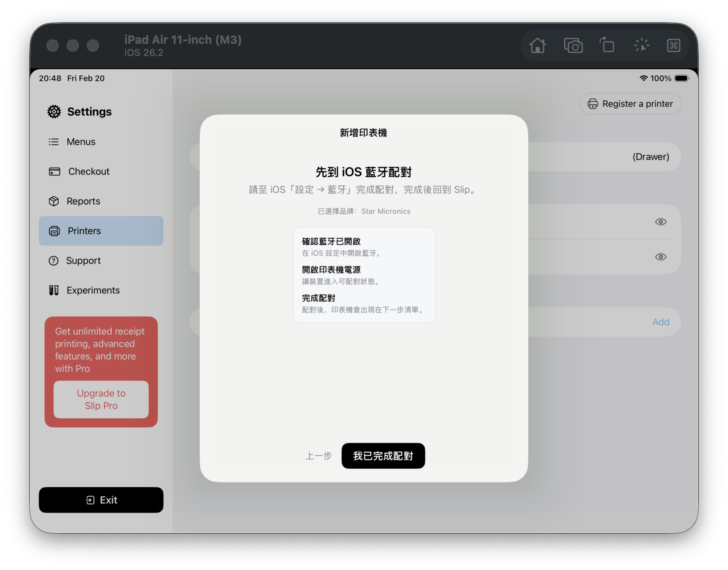This screenshot has height=570, width=728.
Task: Go to the Checkout section
Action: pos(88,172)
